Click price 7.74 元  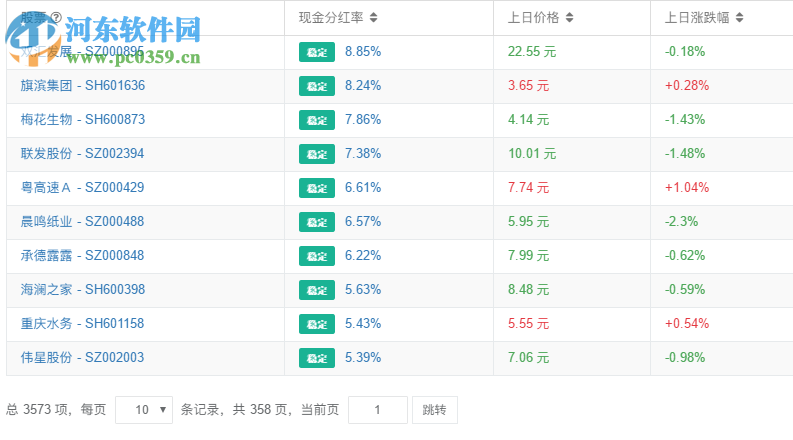(528, 187)
